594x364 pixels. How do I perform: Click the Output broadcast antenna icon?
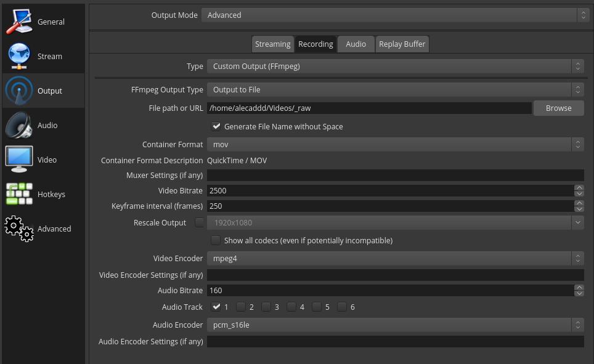coord(19,91)
